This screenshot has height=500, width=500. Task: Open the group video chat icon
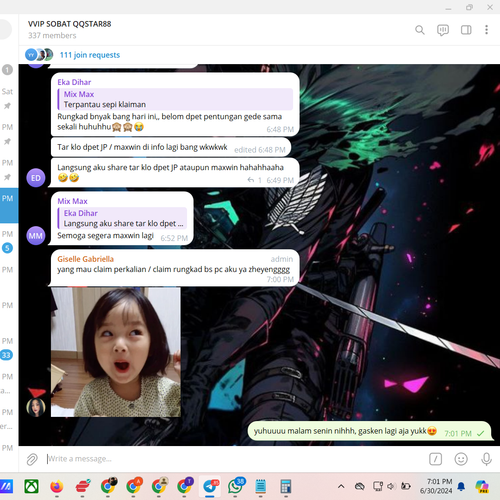click(x=443, y=30)
